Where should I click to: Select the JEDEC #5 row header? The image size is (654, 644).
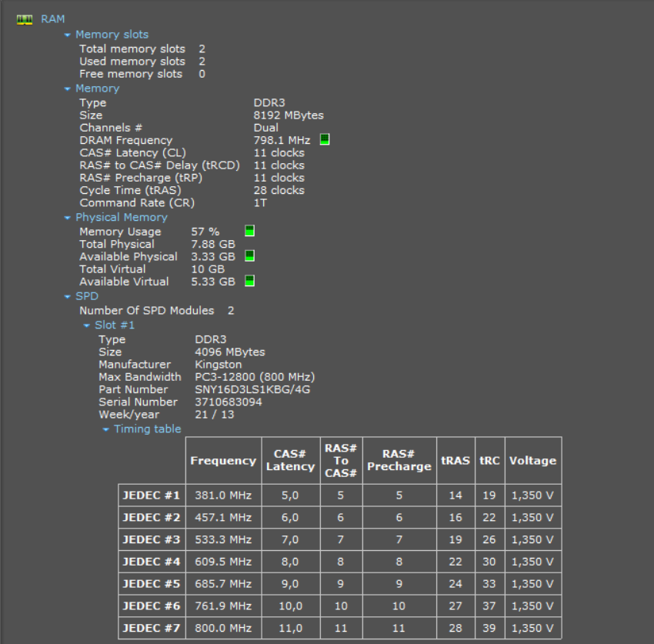click(152, 583)
